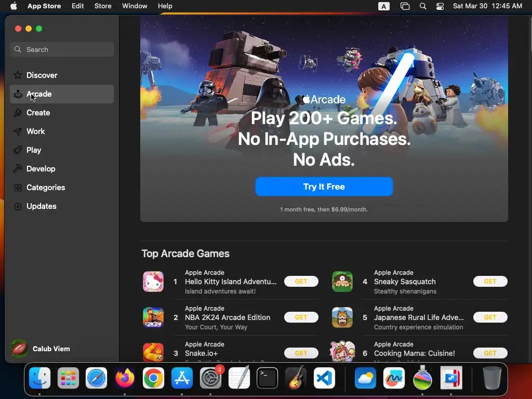Click the Top Arcade Games heading
The width and height of the screenshot is (532, 399).
point(185,254)
